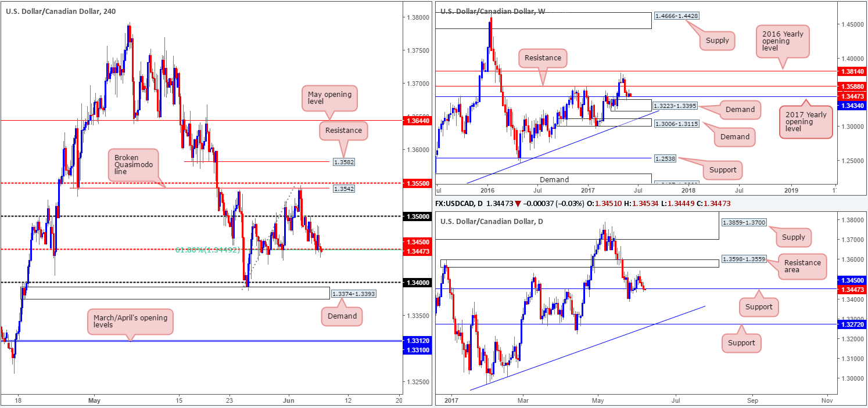Click the 1.3542 Quasimodo price label

343,189
